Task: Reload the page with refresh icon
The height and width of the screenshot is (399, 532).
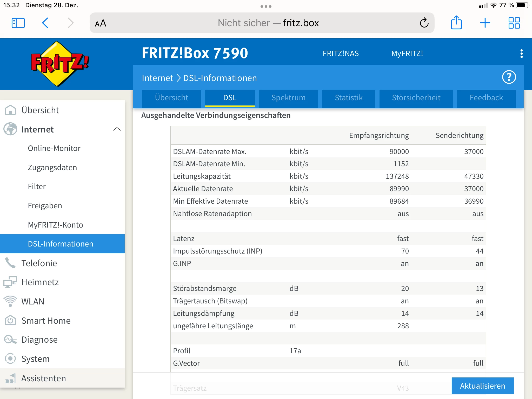Action: 424,23
